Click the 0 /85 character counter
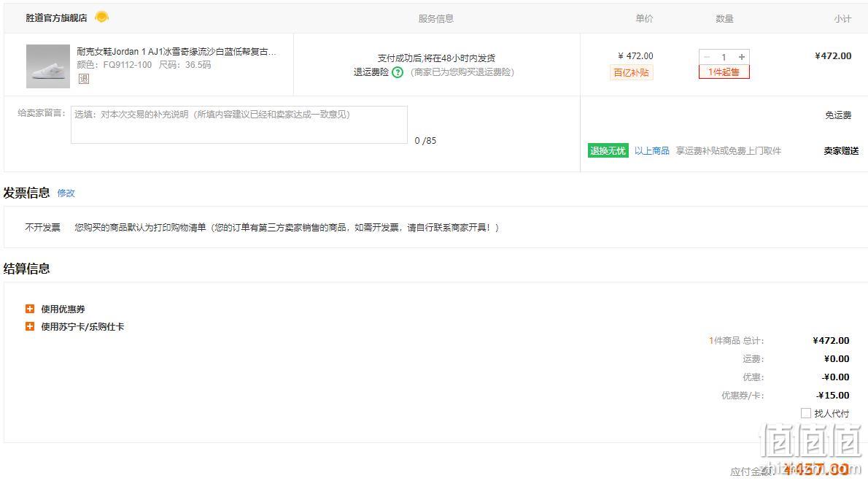868x481 pixels. (x=426, y=141)
